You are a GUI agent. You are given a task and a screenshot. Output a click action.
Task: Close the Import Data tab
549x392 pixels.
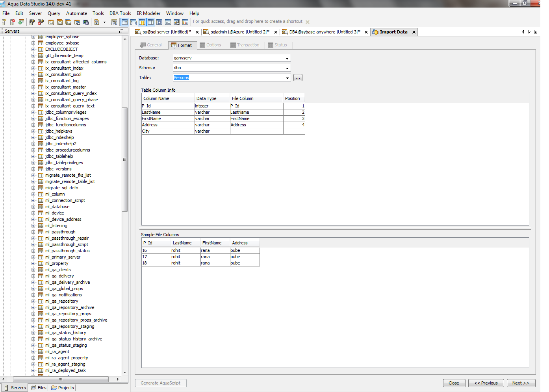tap(414, 32)
